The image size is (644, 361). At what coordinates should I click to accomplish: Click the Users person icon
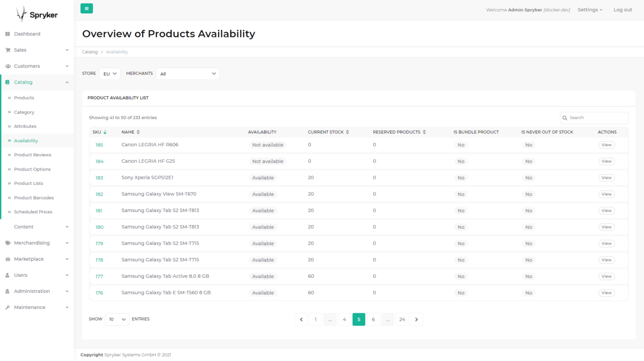pos(7,275)
